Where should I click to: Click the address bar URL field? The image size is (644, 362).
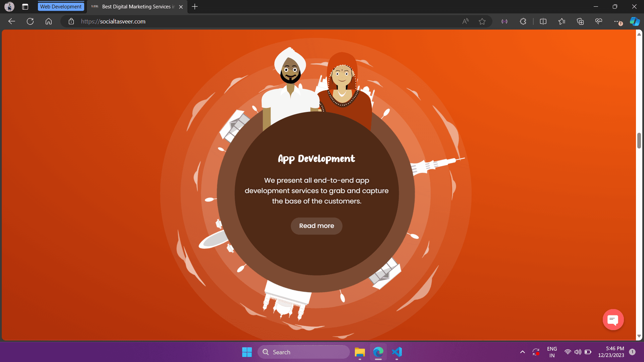235,21
